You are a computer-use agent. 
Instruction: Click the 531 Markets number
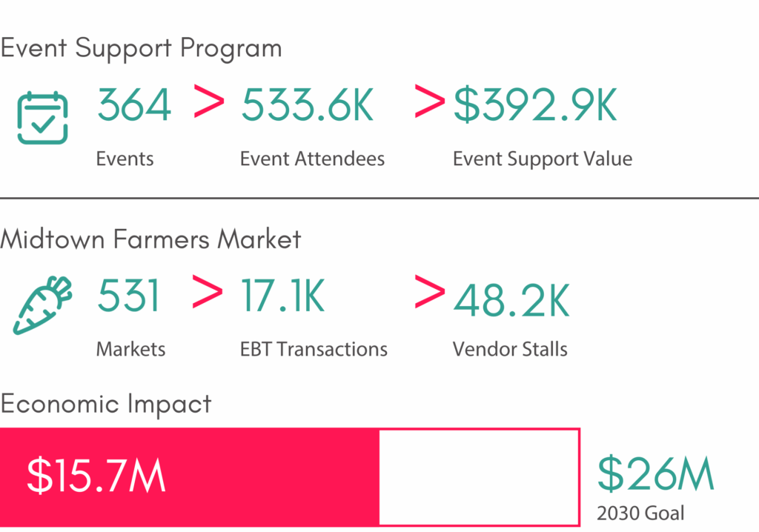pyautogui.click(x=128, y=296)
